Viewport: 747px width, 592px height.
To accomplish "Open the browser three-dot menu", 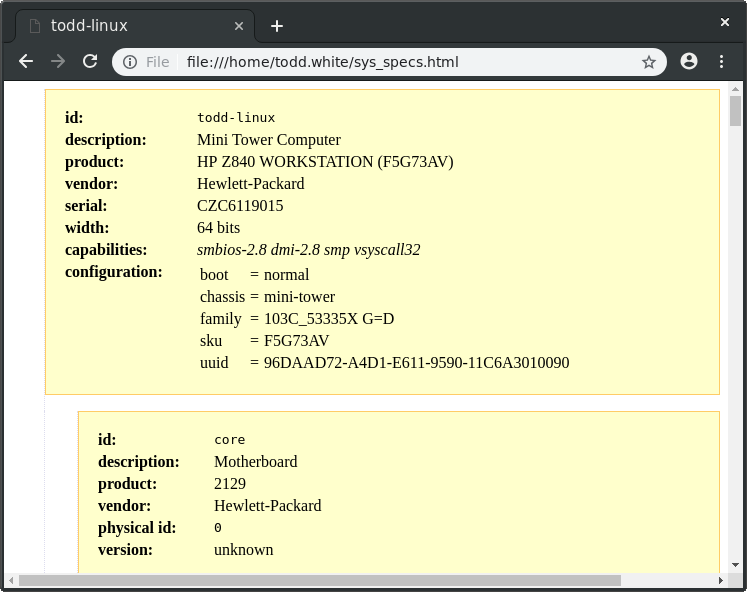I will 721,61.
